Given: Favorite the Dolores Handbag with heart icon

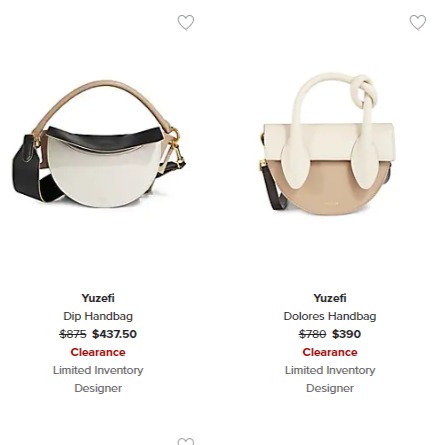Looking at the screenshot, I should [418, 23].
